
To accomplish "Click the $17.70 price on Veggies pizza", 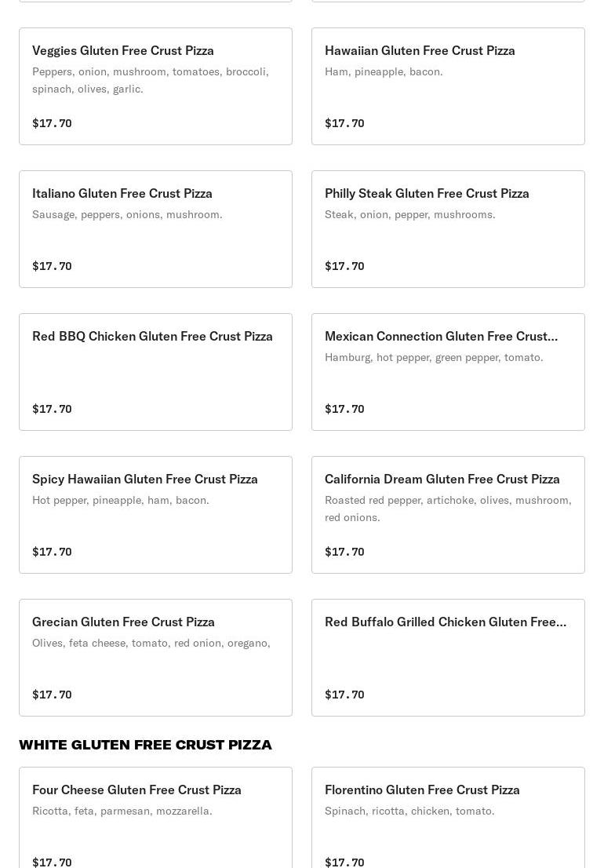I will click(52, 123).
